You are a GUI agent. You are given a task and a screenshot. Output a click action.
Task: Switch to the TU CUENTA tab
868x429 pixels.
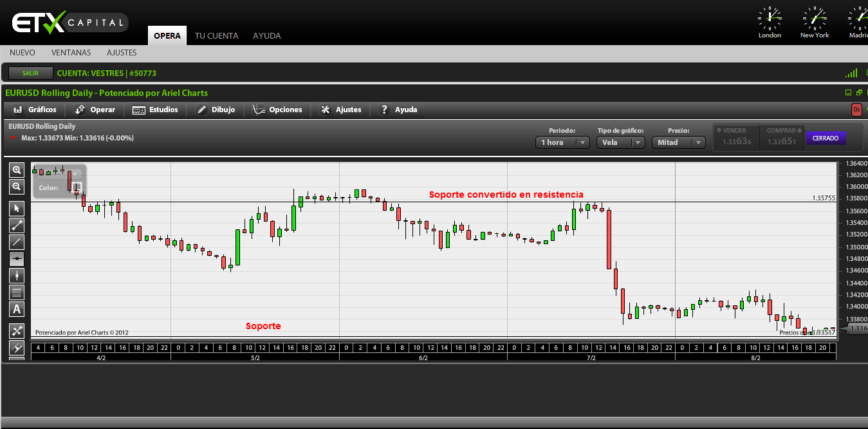coord(216,36)
